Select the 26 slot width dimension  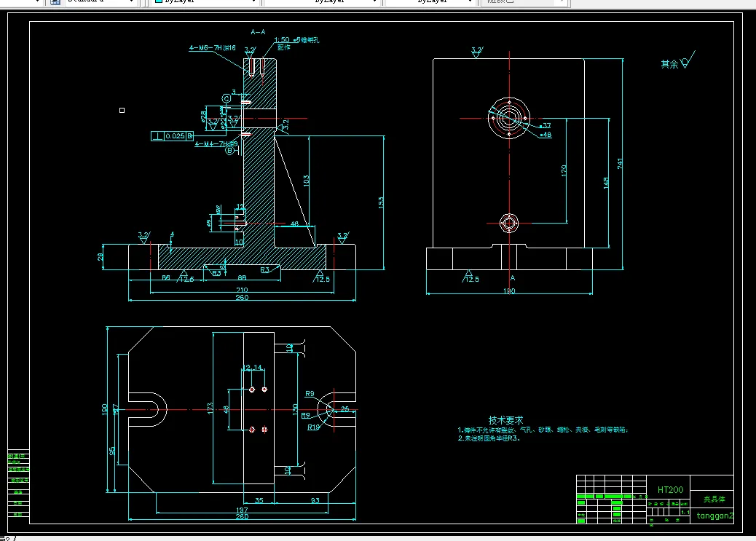(344, 409)
